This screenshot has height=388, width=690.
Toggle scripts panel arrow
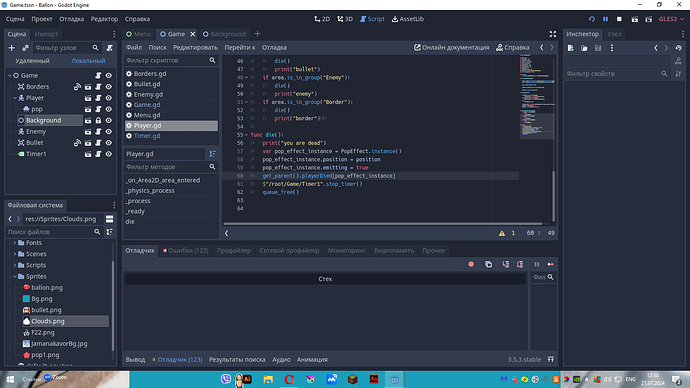(x=227, y=233)
